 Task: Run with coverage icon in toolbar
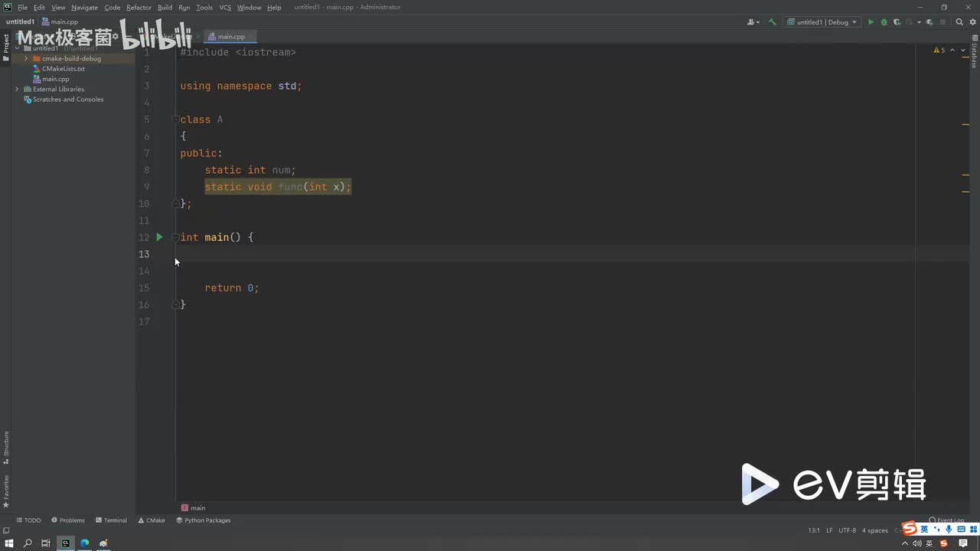(897, 22)
